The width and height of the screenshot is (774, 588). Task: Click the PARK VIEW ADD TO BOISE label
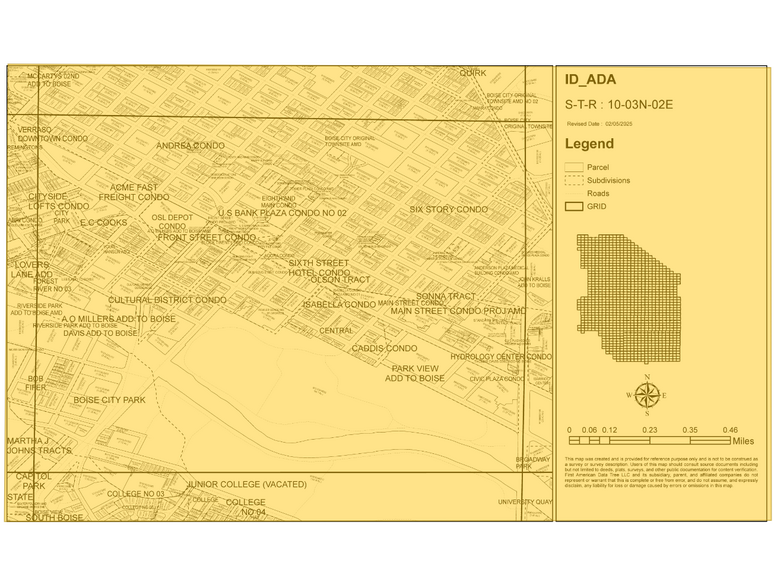414,374
